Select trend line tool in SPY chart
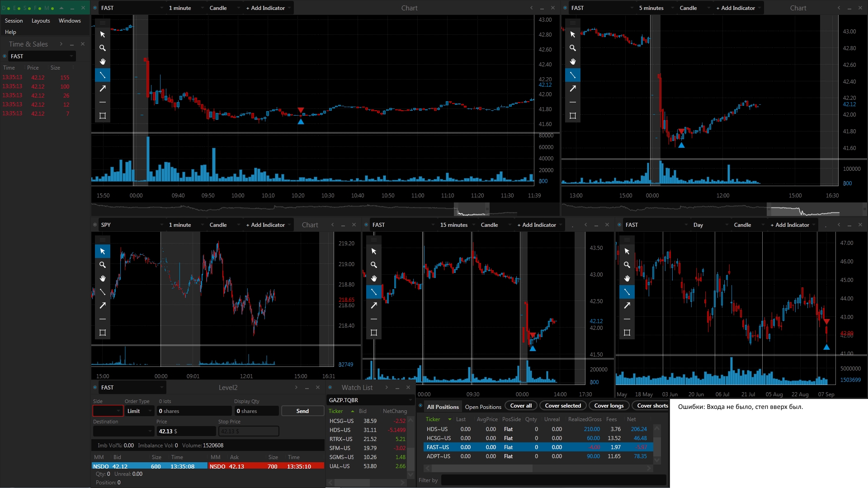 pyautogui.click(x=103, y=292)
